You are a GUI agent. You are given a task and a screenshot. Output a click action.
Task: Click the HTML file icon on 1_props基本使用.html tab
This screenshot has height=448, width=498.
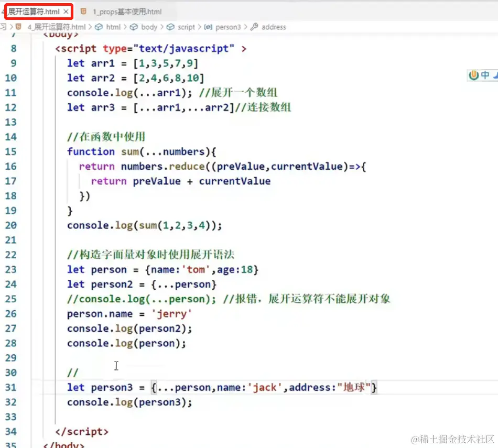click(83, 12)
